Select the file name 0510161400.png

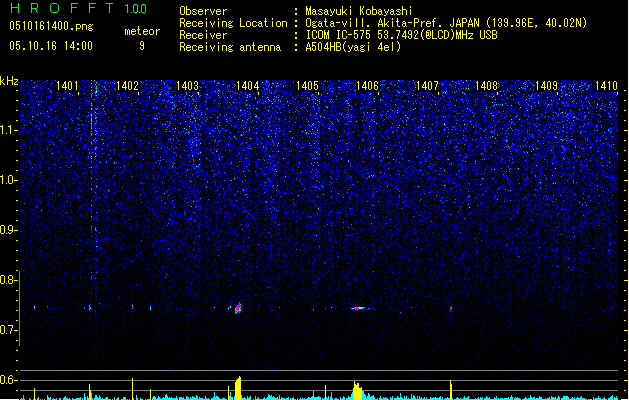pyautogui.click(x=51, y=26)
